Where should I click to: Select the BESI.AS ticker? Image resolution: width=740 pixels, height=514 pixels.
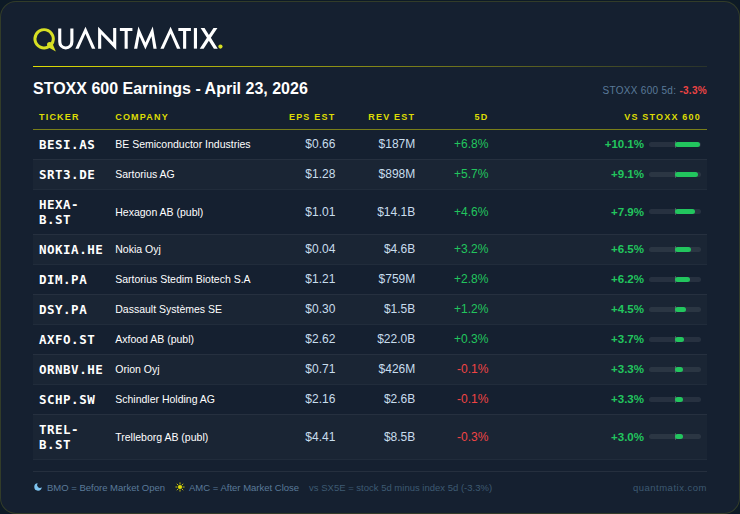(x=67, y=144)
